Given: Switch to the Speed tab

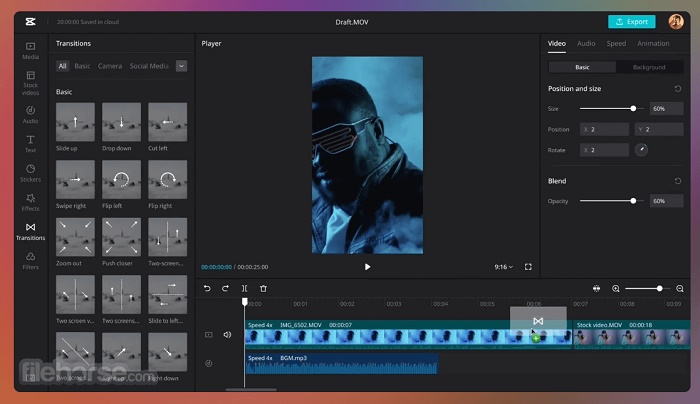Looking at the screenshot, I should (x=616, y=44).
